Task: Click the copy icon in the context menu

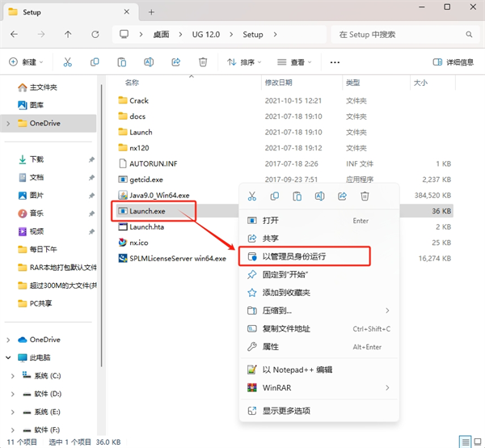Action: pos(275,196)
